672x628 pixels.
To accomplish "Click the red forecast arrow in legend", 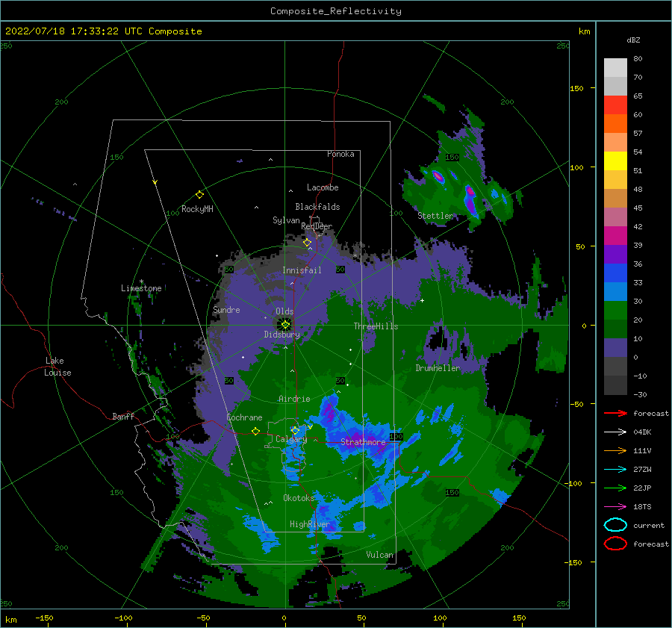I will tap(615, 413).
